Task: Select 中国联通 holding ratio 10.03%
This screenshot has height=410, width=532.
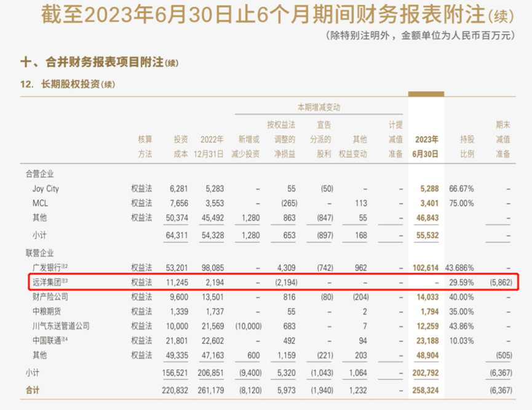Action: (x=461, y=340)
